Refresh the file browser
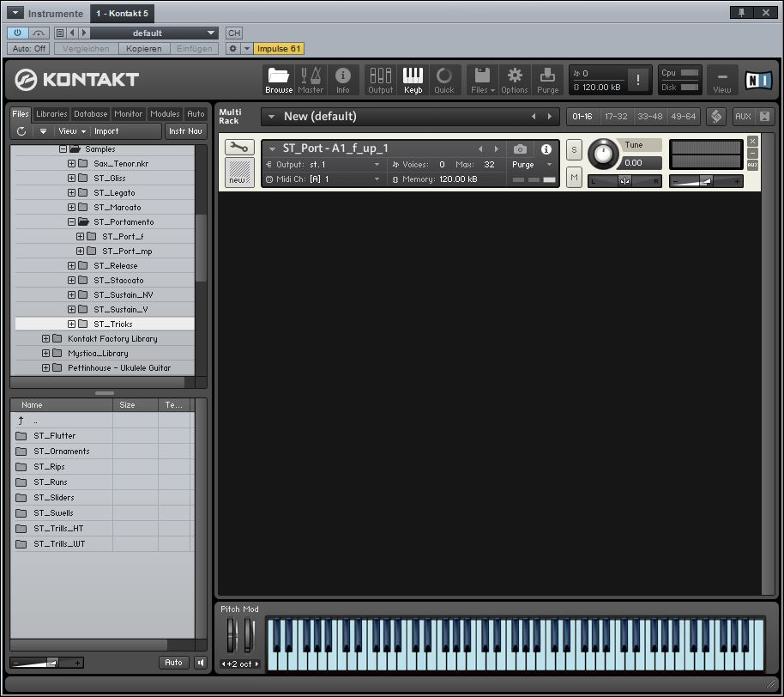784x697 pixels. [x=21, y=131]
